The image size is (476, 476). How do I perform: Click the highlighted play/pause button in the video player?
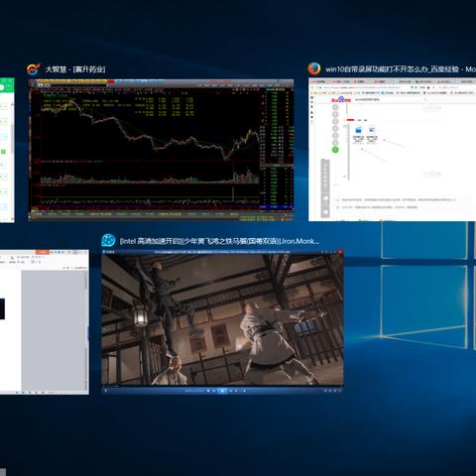click(222, 391)
